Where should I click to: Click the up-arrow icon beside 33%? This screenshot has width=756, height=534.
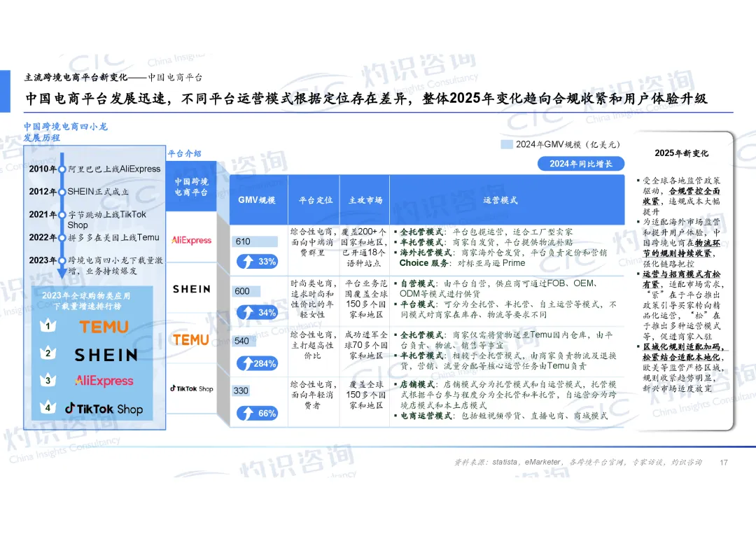[248, 262]
